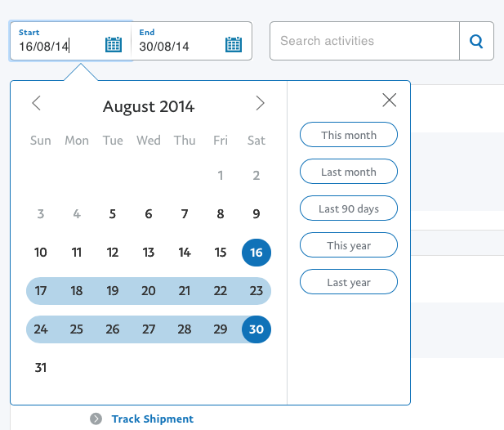Screen dimensions: 504x430
Task: Click the Track Shipment arrow icon
Action: click(96, 419)
